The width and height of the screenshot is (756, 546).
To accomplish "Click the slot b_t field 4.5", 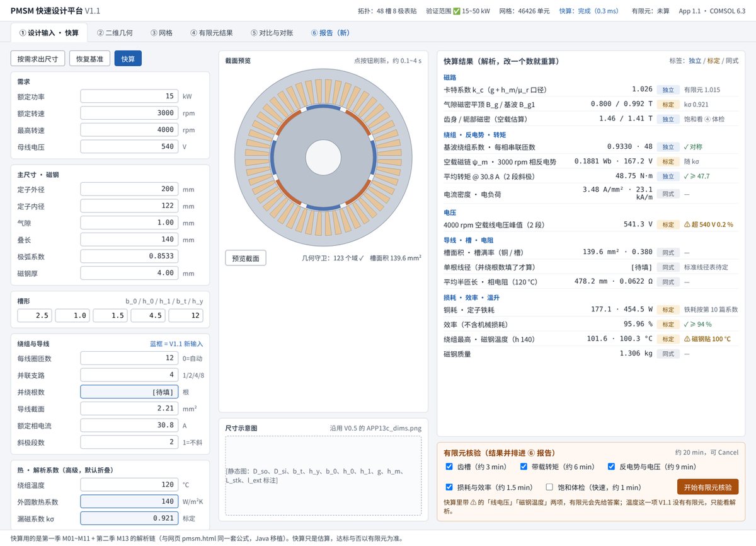I will [148, 315].
